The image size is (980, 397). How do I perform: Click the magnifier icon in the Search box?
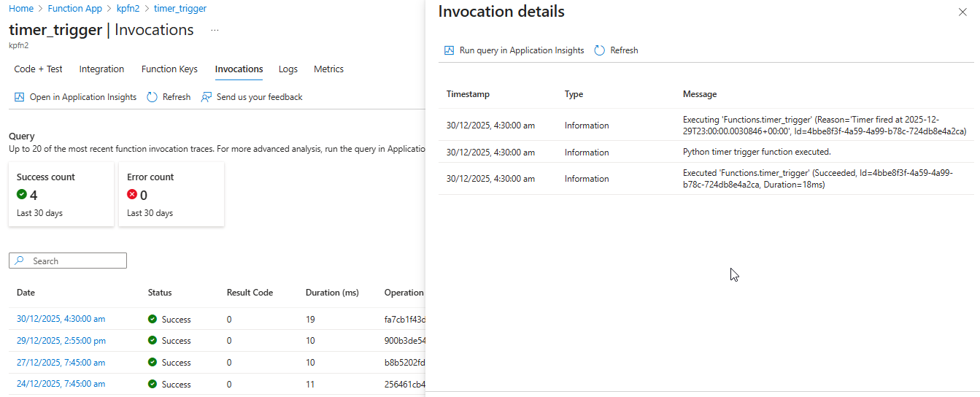click(x=20, y=261)
